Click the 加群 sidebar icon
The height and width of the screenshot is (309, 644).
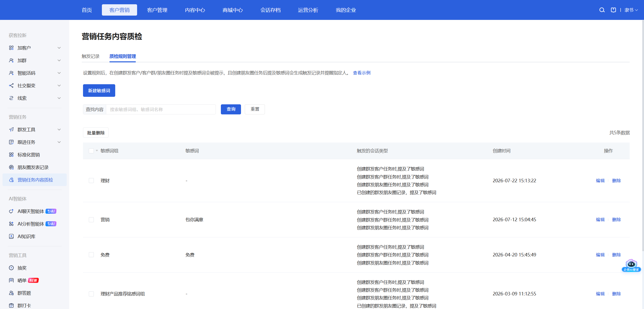[x=11, y=60]
